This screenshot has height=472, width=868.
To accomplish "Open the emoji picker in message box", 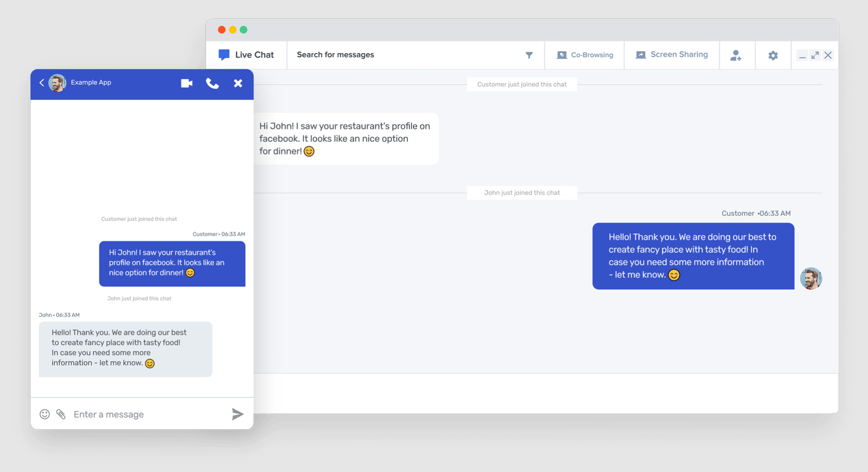I will pos(45,414).
